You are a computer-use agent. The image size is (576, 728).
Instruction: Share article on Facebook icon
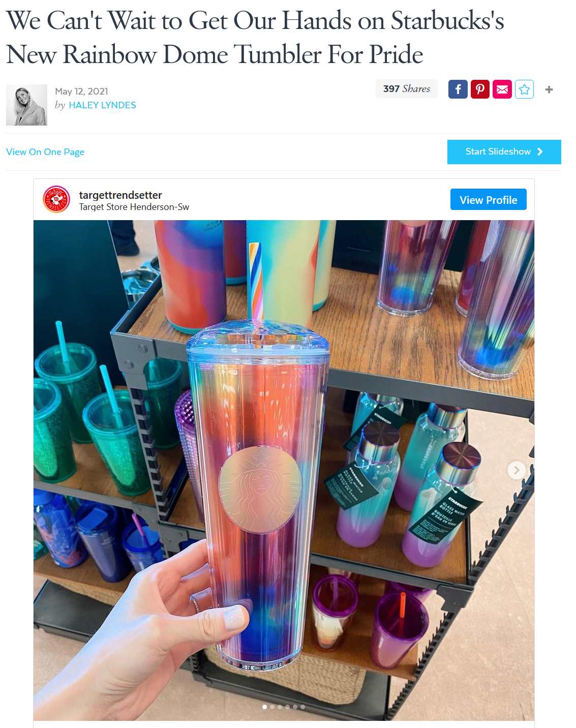pos(458,89)
